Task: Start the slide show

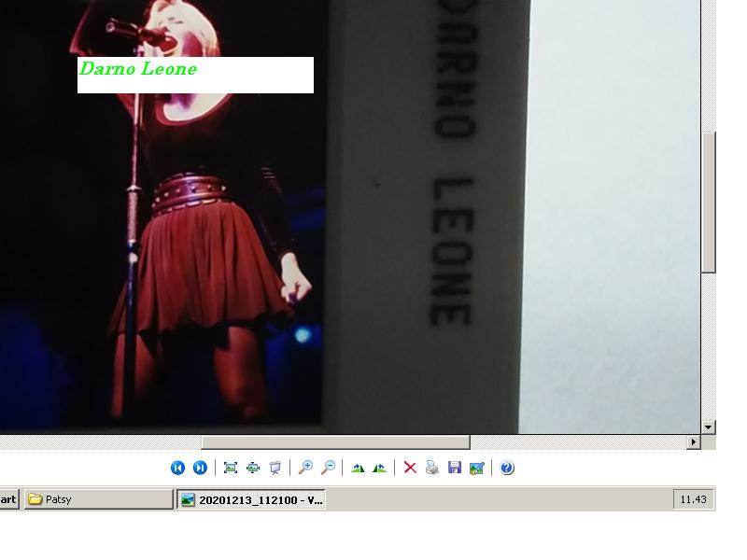Action: click(275, 469)
